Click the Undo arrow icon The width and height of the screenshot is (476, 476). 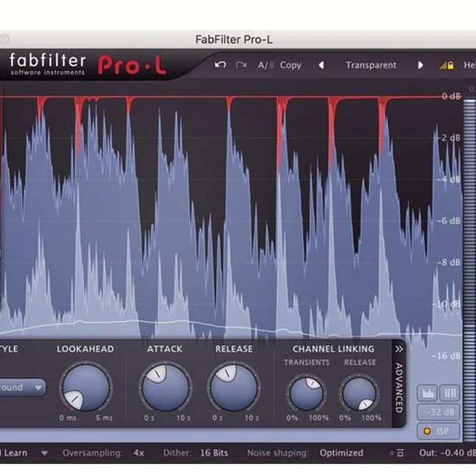point(220,65)
